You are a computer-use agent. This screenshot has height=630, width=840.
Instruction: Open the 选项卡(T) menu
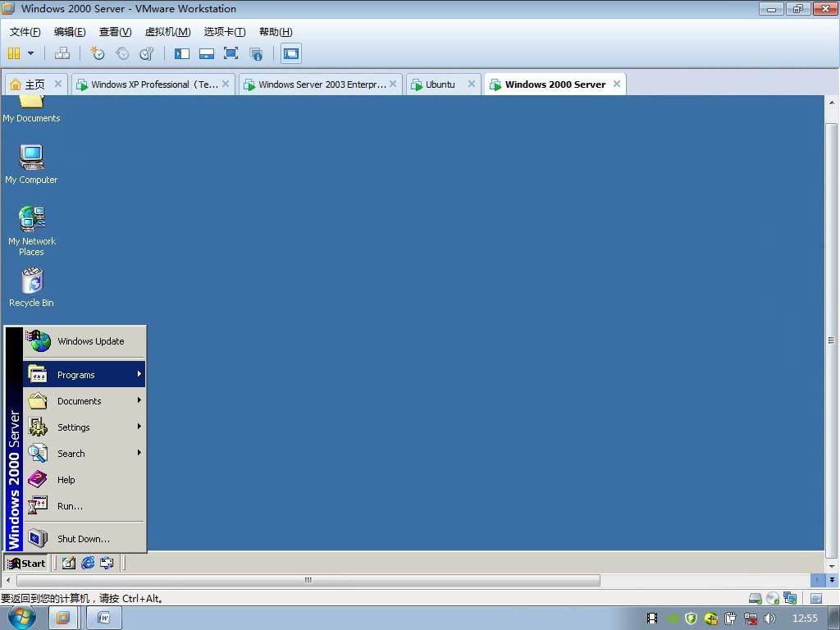[x=225, y=32]
